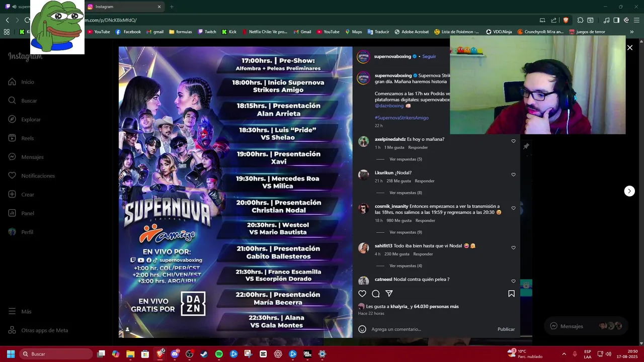Focus the Agrega un comentario field
Screen dimensions: 644x362
pyautogui.click(x=433, y=329)
